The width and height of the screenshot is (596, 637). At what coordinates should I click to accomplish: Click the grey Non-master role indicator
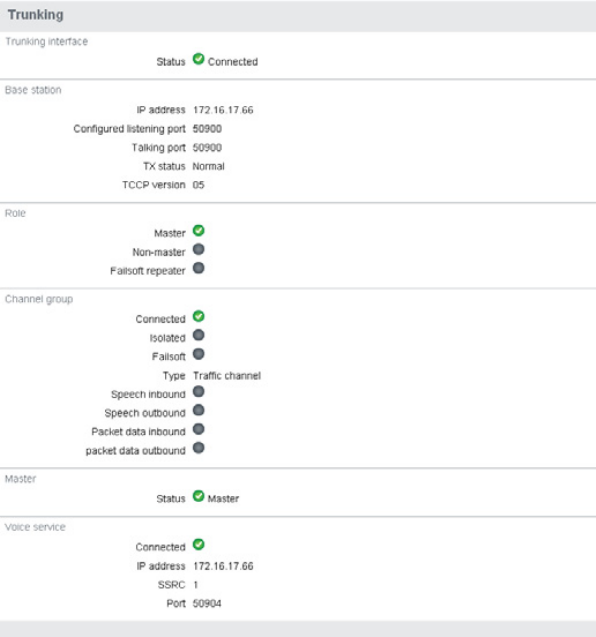[x=198, y=249]
